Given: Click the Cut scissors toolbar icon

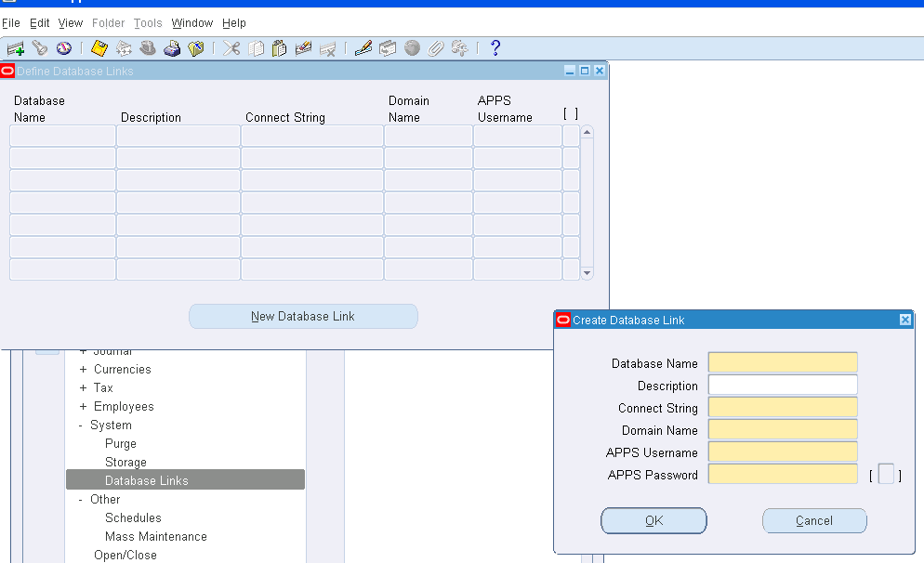Looking at the screenshot, I should [231, 48].
